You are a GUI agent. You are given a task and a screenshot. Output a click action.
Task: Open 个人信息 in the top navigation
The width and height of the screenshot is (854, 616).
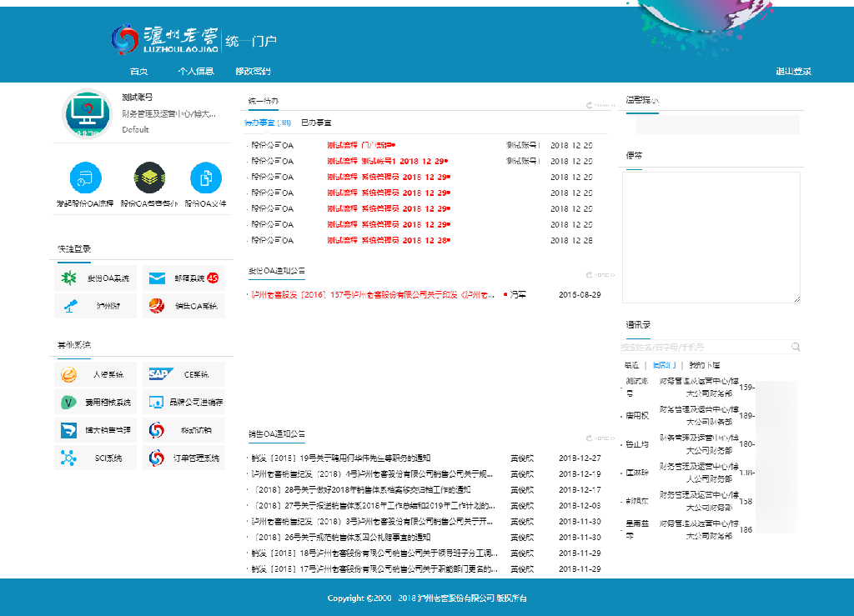(195, 72)
